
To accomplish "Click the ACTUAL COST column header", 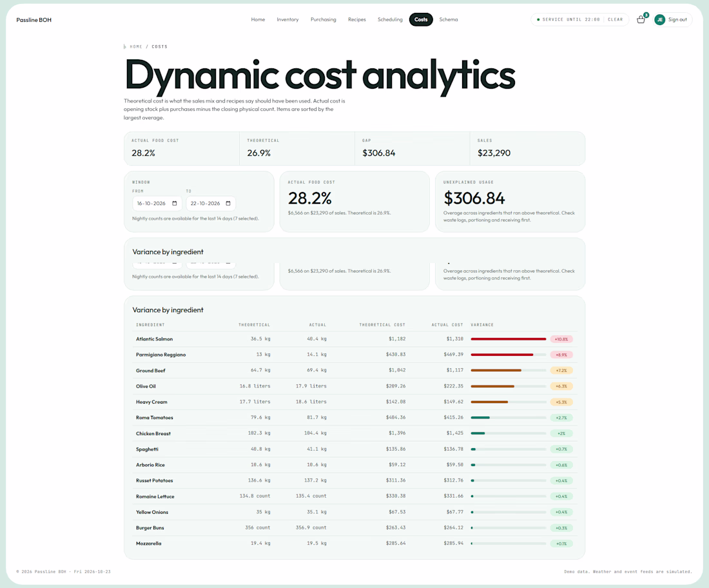I will point(447,325).
